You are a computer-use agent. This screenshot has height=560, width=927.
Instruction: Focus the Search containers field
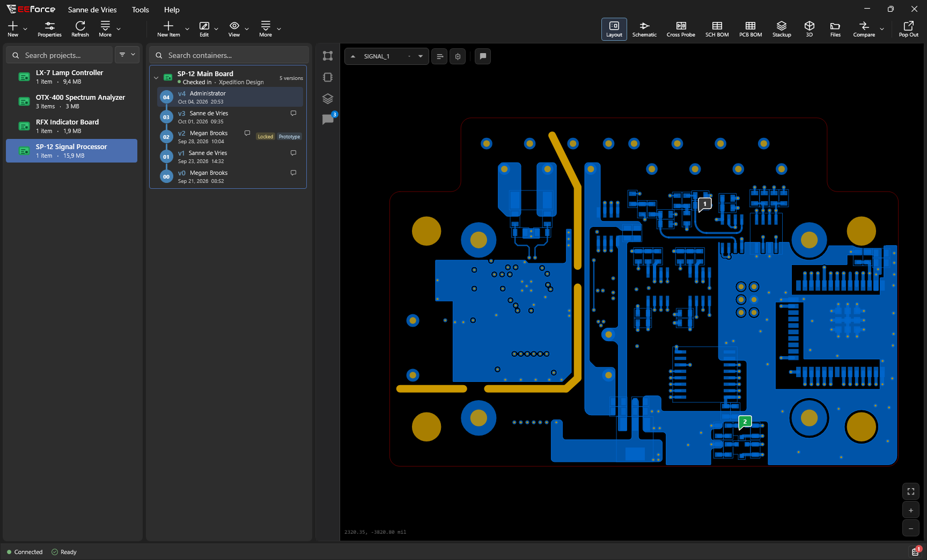tap(229, 55)
